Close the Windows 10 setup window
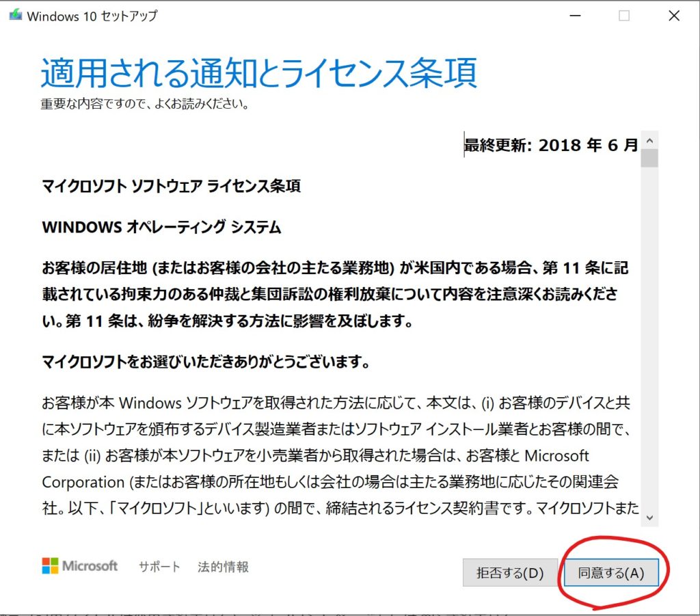Screen dimensions: 700x616 [674, 16]
